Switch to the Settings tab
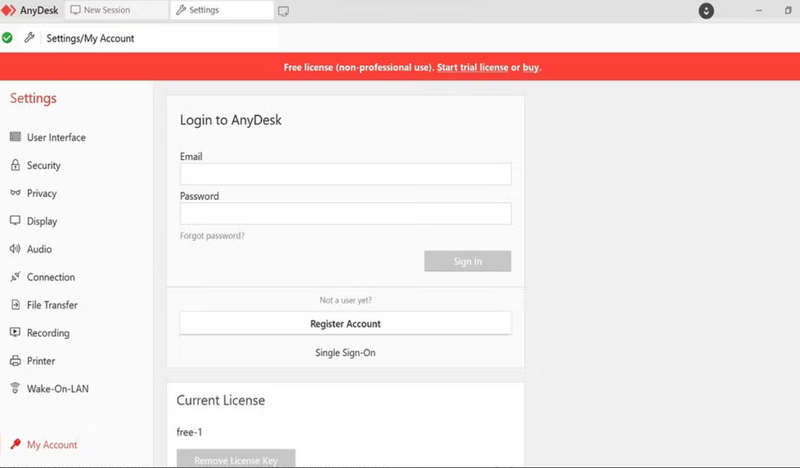The height and width of the screenshot is (468, 800). (x=222, y=10)
